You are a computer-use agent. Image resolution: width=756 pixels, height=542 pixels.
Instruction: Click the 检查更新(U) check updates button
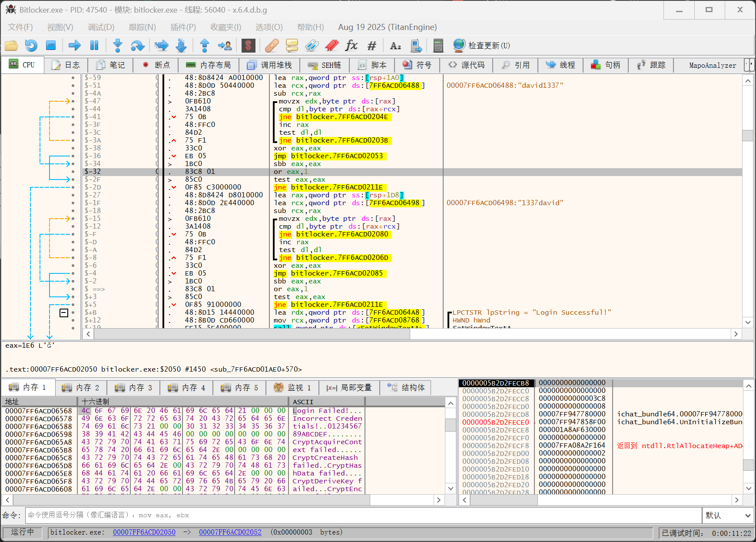coord(481,45)
